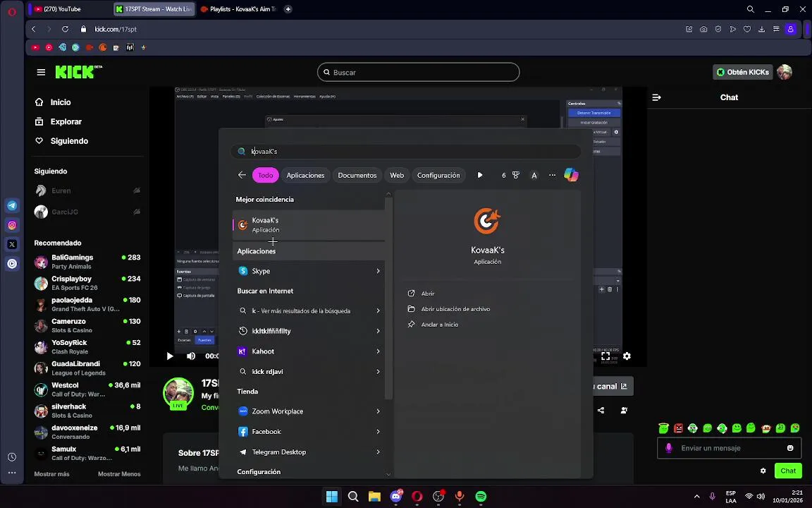Viewport: 812px width, 508px height.
Task: Click the person icon beside share
Action: pos(624,411)
